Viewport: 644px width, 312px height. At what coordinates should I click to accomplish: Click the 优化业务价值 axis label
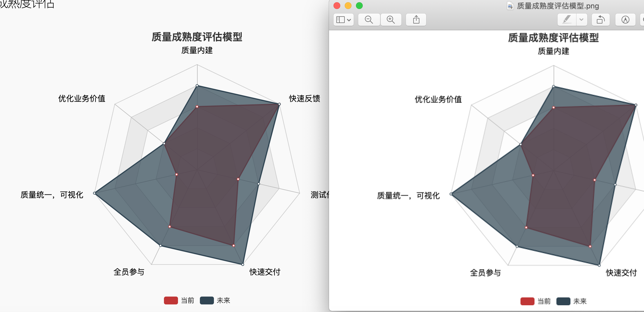82,99
